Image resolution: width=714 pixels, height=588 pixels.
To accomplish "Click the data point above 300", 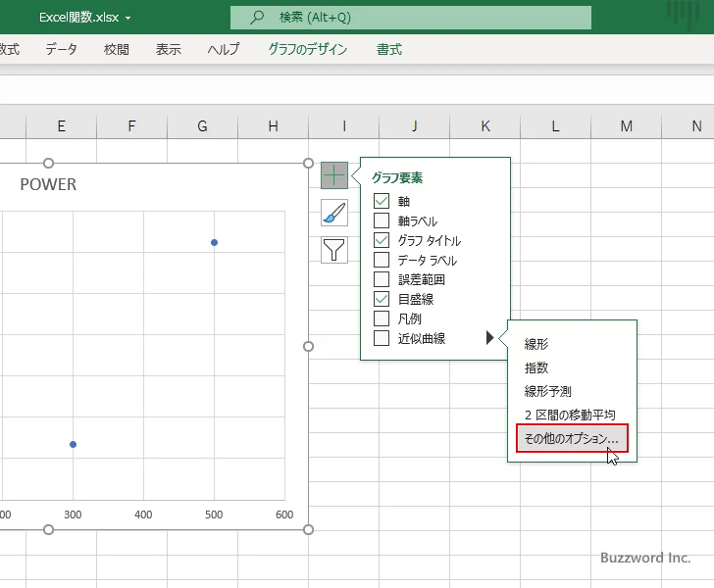I will pos(73,444).
